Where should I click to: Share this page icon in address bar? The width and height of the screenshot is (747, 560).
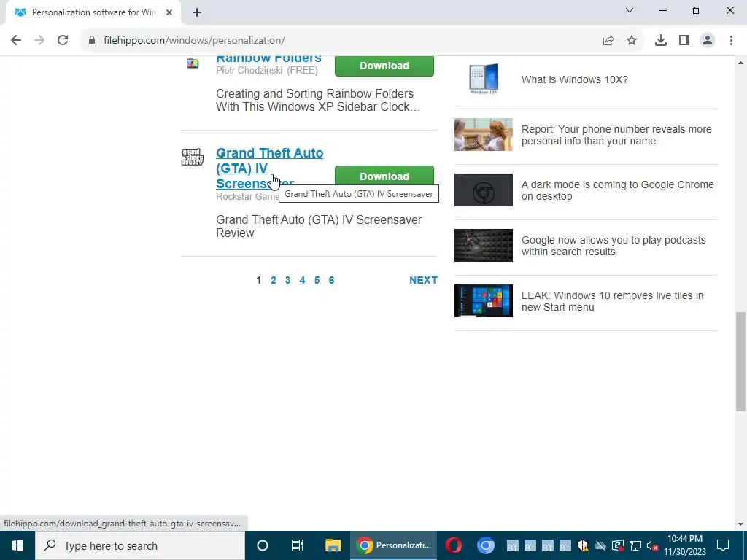pyautogui.click(x=608, y=40)
